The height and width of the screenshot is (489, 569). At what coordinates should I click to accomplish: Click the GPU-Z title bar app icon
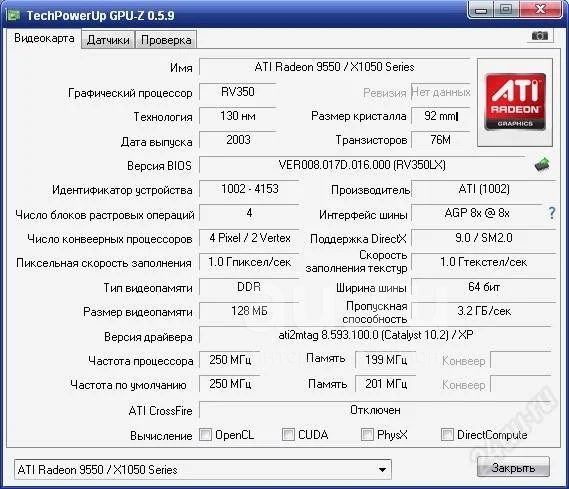click(15, 15)
